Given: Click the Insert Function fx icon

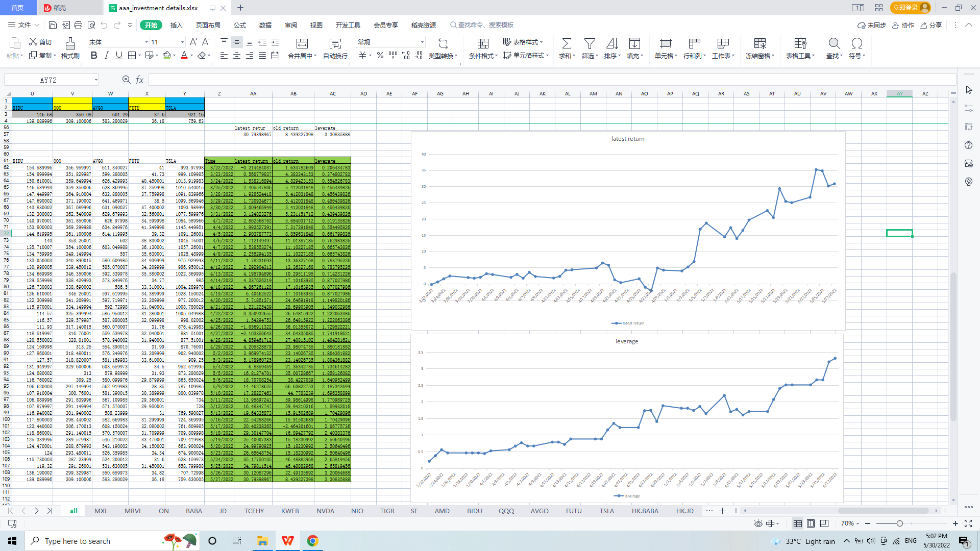Looking at the screenshot, I should 139,80.
